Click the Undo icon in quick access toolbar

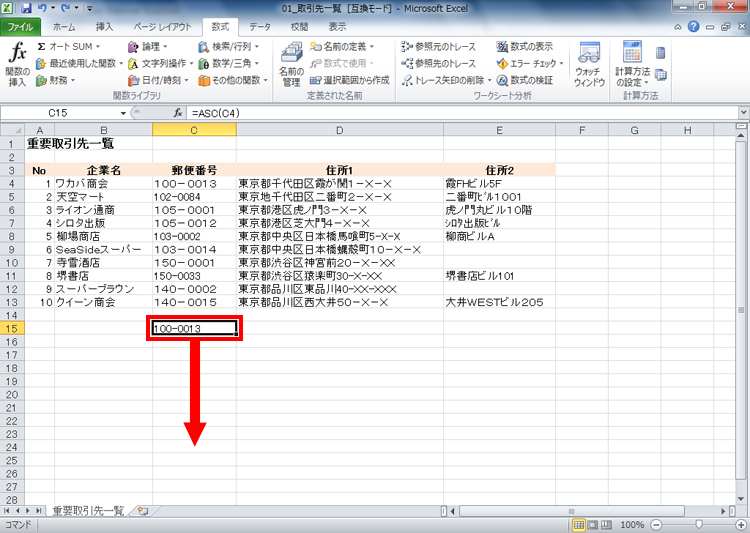tap(42, 8)
